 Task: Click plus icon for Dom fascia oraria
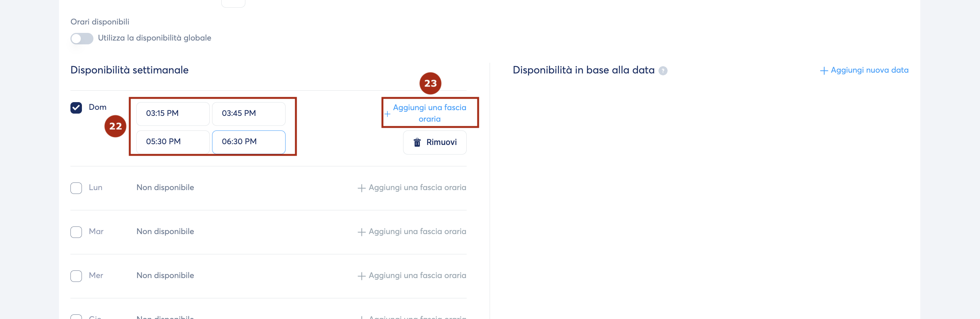pos(387,114)
